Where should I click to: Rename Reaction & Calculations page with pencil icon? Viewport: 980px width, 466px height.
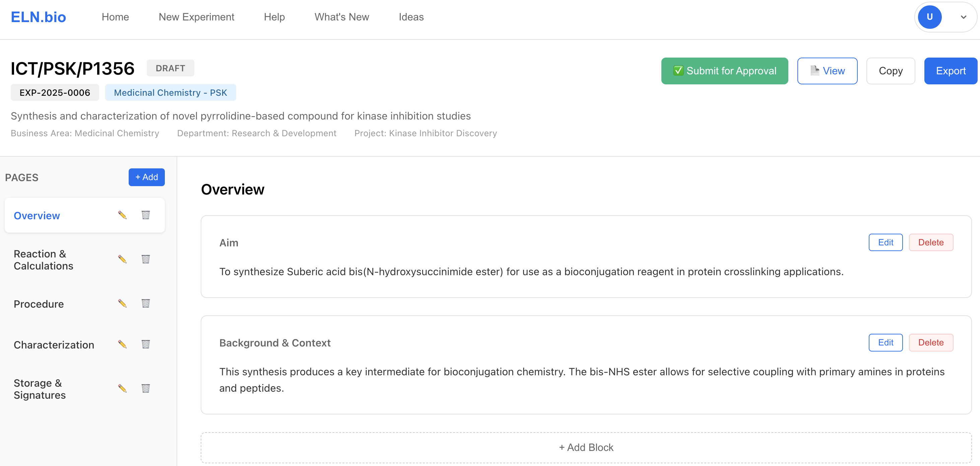(122, 259)
